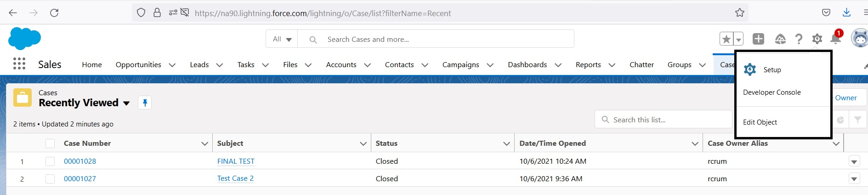This screenshot has height=195, width=868.
Task: Open the notifications bell
Action: pyautogui.click(x=835, y=39)
